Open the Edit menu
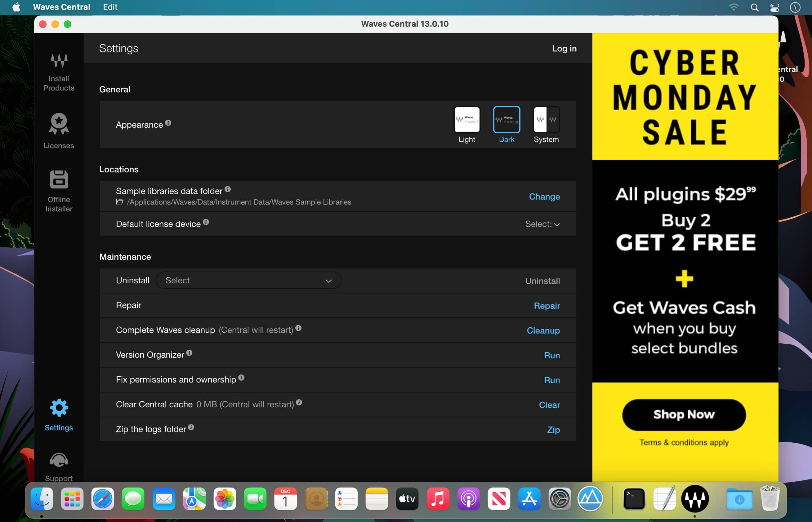Viewport: 812px width, 522px height. point(110,7)
